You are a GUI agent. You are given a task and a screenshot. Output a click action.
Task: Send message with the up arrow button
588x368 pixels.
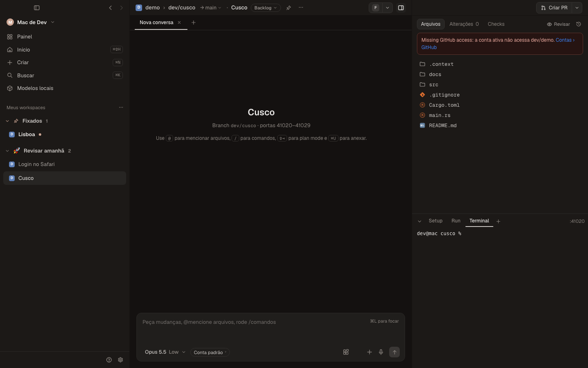click(x=394, y=352)
